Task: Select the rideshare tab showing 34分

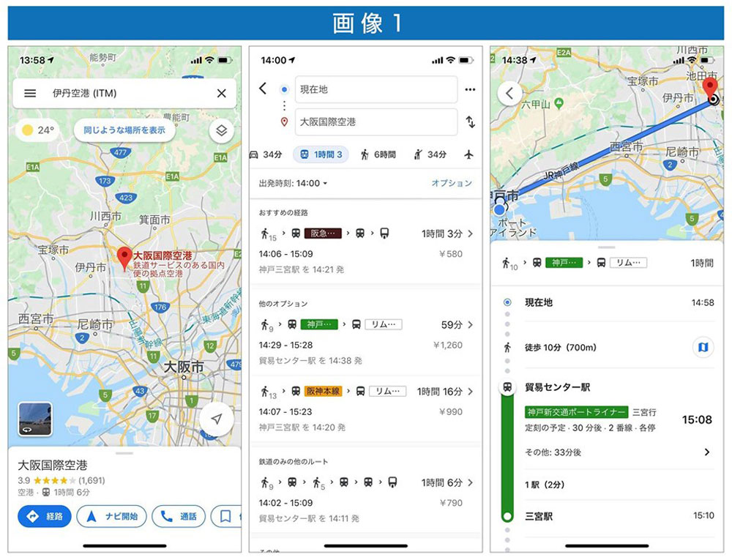Action: click(x=430, y=154)
